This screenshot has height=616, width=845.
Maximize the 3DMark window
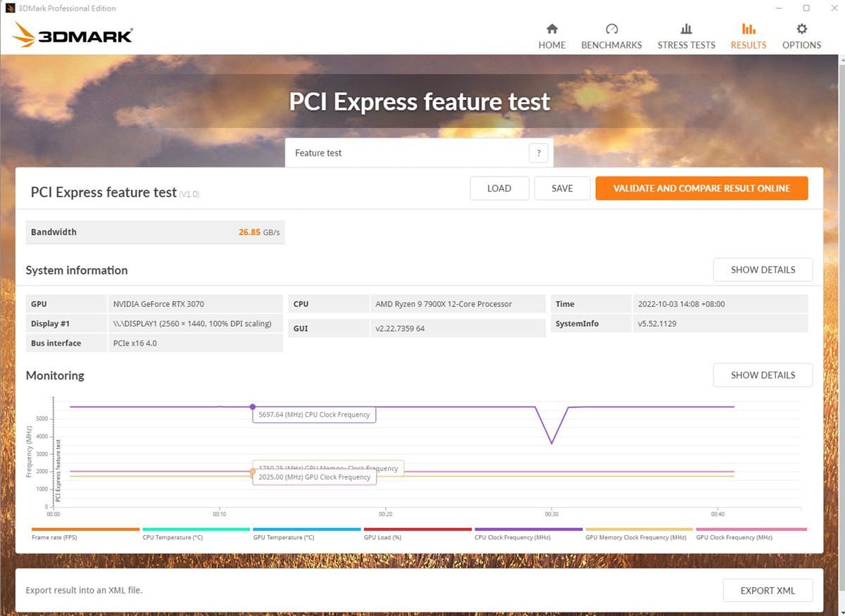tap(806, 8)
